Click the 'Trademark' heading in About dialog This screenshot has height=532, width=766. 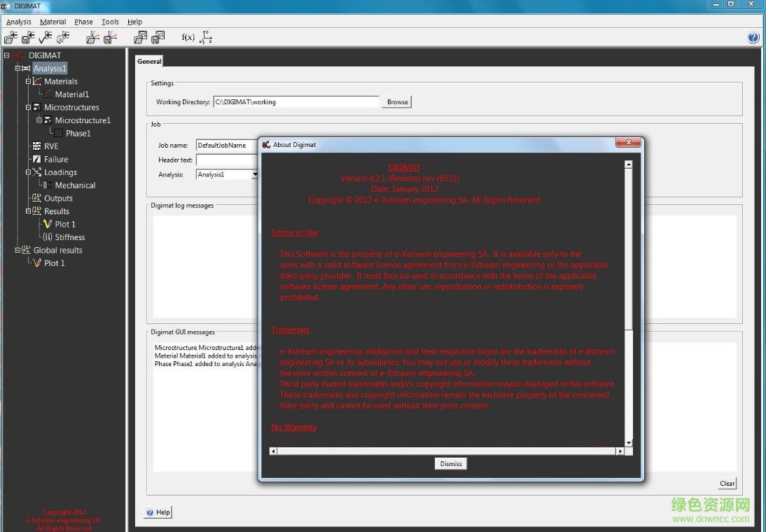[x=290, y=330]
